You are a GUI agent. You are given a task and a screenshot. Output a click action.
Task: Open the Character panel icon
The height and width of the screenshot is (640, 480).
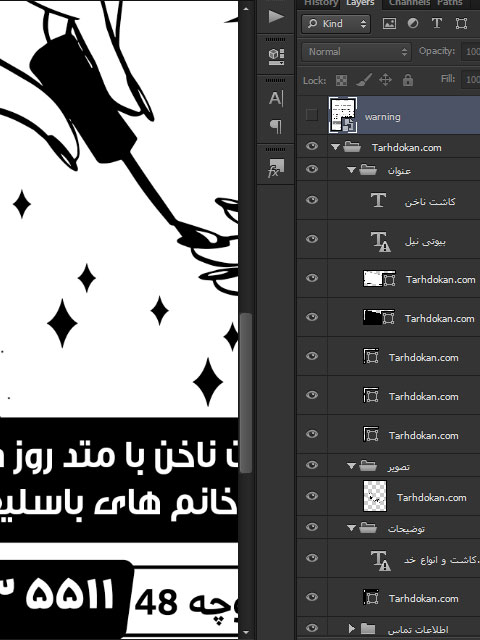(276, 98)
